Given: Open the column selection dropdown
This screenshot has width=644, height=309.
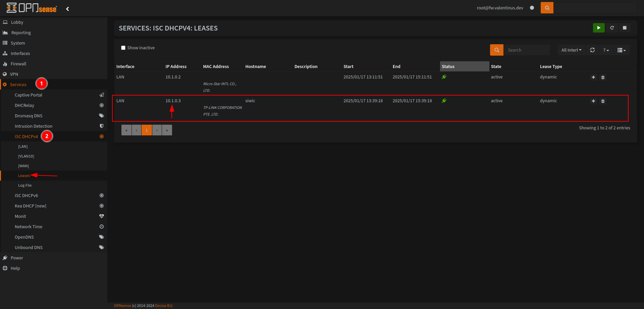Looking at the screenshot, I should [x=622, y=50].
